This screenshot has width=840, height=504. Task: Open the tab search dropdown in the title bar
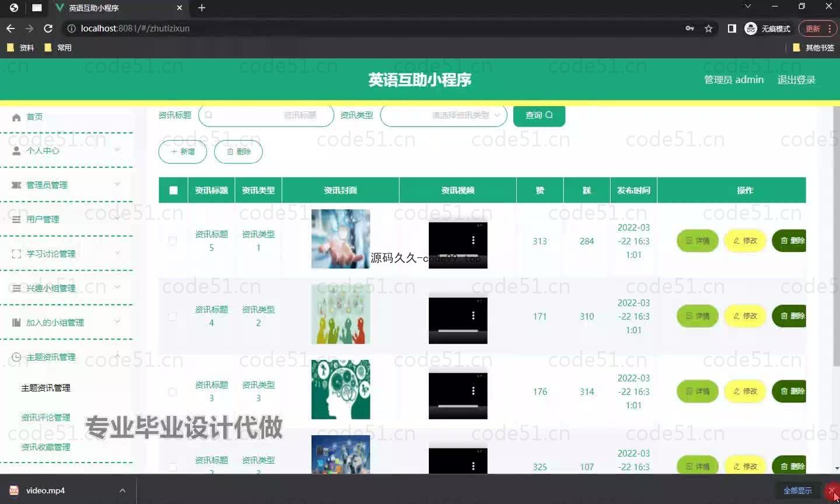click(x=748, y=6)
